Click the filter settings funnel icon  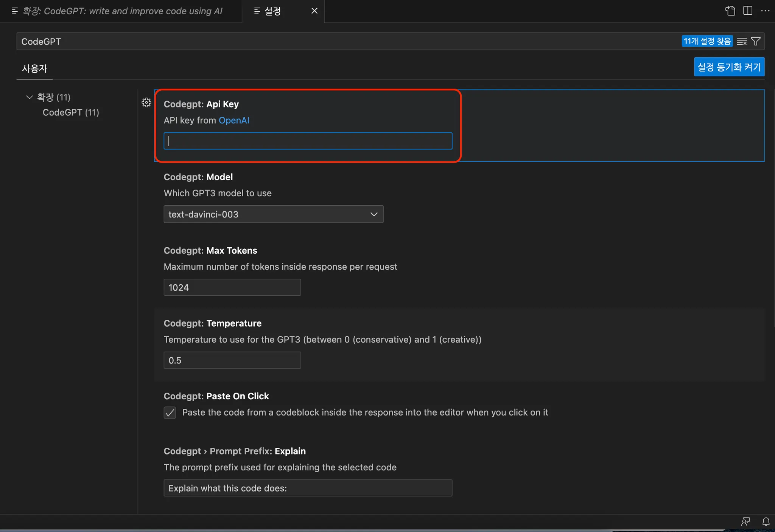pyautogui.click(x=756, y=41)
